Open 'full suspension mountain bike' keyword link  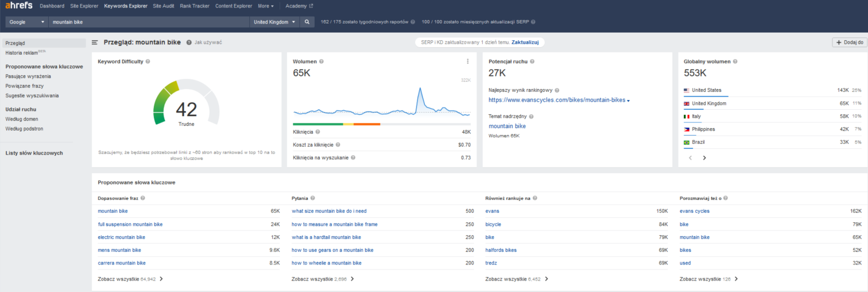tap(130, 224)
